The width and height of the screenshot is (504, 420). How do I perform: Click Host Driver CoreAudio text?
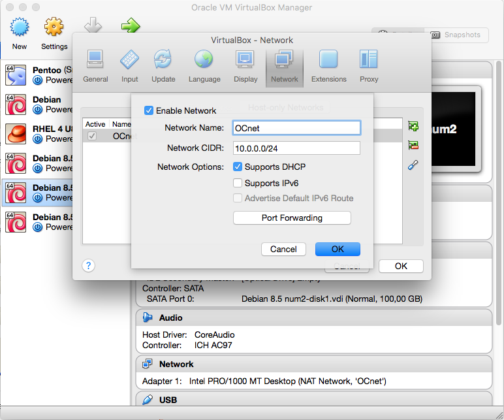pos(189,335)
